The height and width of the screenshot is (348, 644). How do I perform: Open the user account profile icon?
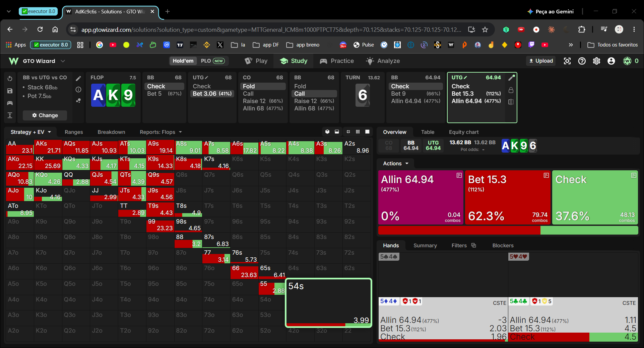tap(611, 61)
